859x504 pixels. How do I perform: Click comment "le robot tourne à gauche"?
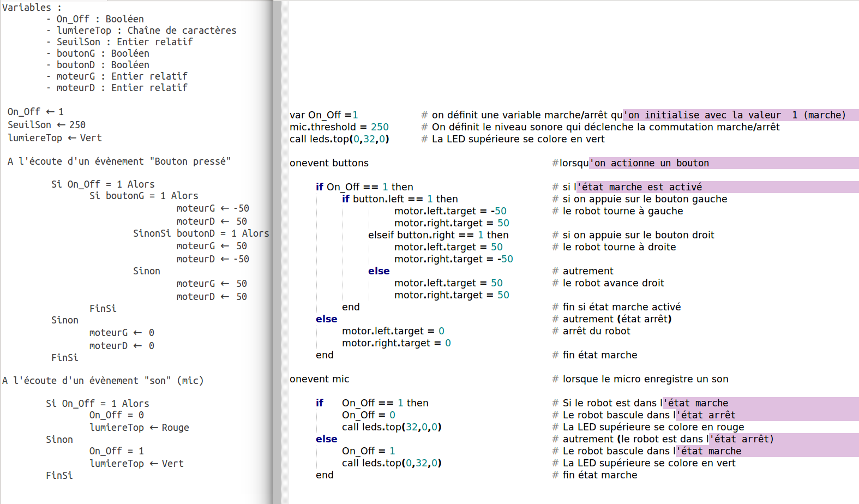point(617,211)
